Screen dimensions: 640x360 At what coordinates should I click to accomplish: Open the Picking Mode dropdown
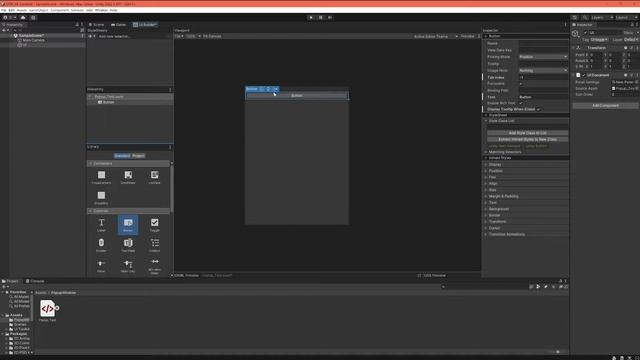click(543, 57)
